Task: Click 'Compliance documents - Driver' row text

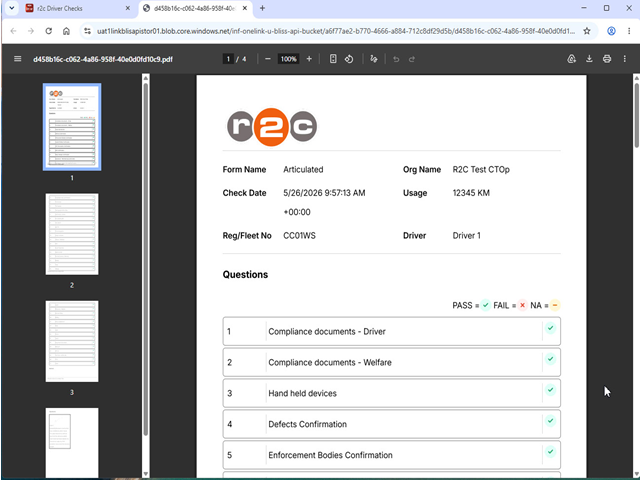Action: pos(327,332)
